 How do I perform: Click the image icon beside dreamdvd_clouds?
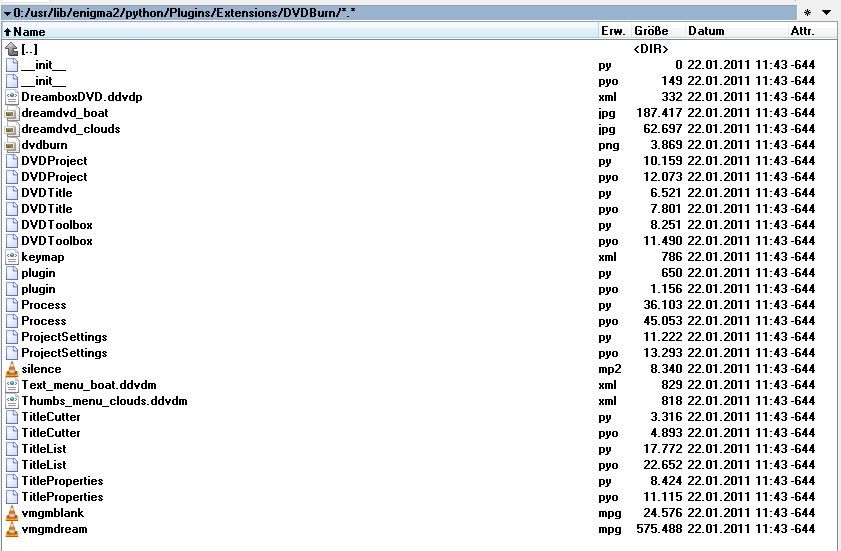tap(11, 129)
